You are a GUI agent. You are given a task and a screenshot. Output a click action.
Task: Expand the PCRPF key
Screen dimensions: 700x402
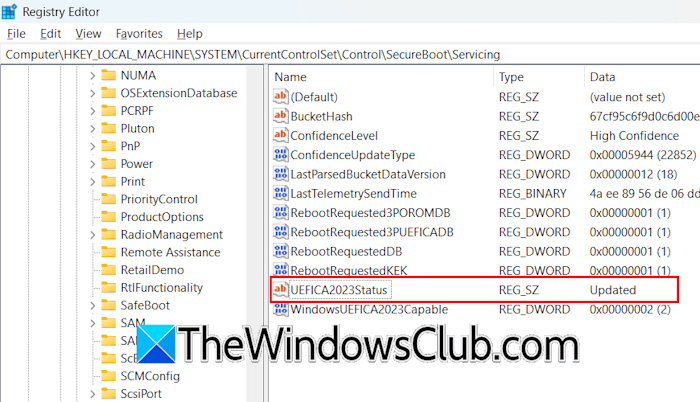click(92, 111)
